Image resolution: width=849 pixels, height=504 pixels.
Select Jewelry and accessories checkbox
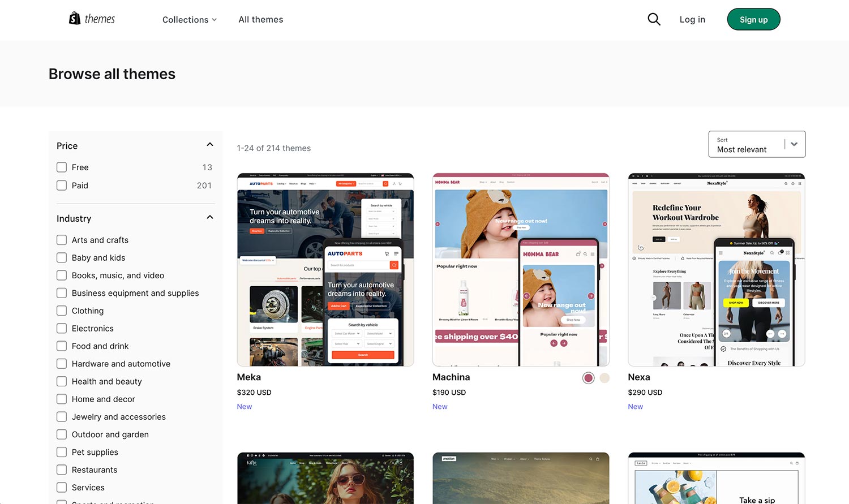coord(62,417)
